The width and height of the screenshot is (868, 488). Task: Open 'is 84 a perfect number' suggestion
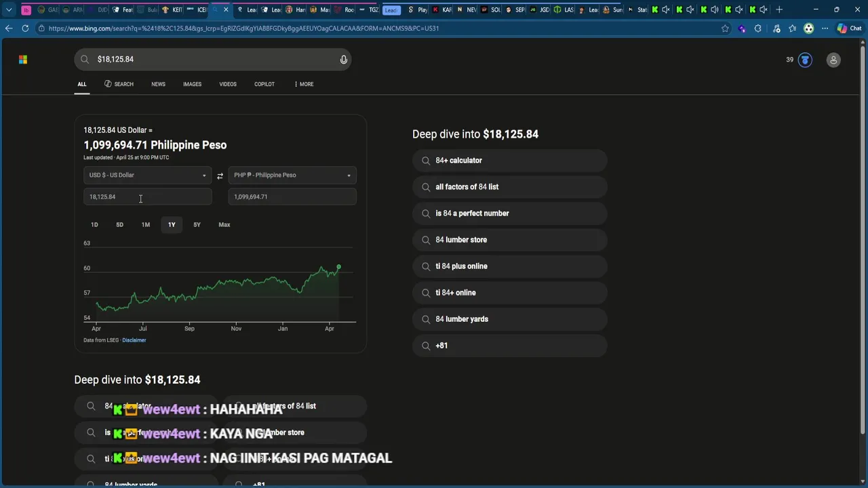point(510,213)
